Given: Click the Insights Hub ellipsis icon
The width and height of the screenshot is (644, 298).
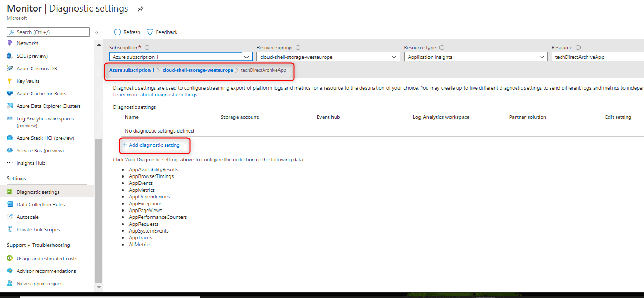Looking at the screenshot, I should click(9, 163).
